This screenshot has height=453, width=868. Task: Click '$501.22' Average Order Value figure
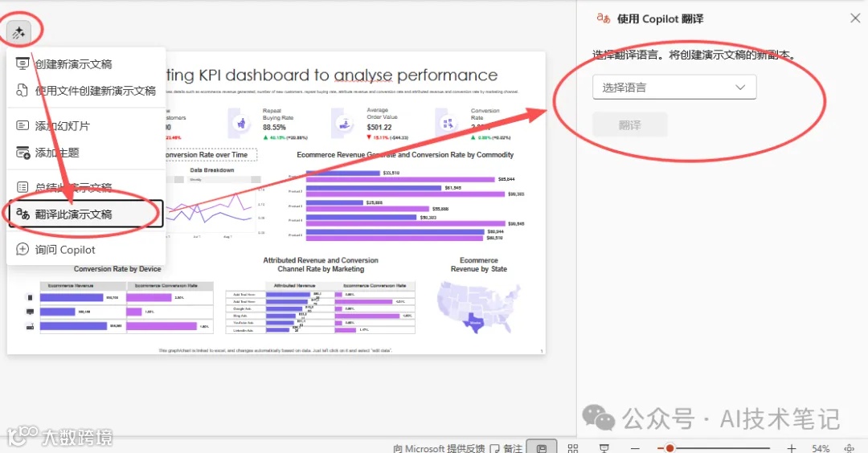point(379,127)
